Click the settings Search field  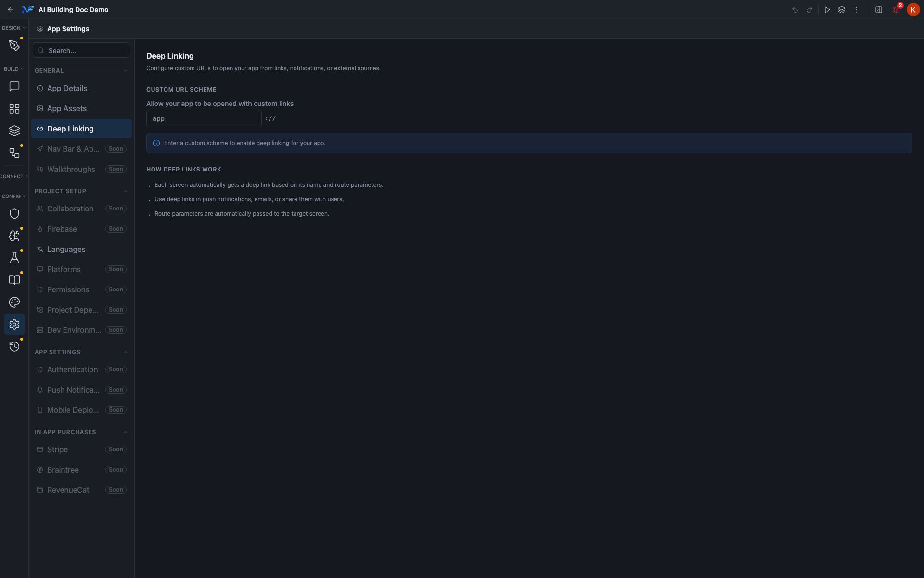click(x=81, y=51)
